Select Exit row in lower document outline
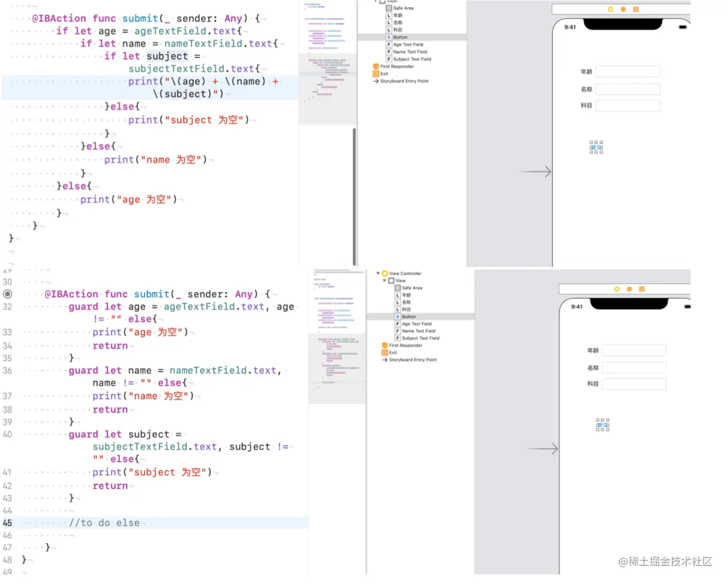 tap(389, 353)
